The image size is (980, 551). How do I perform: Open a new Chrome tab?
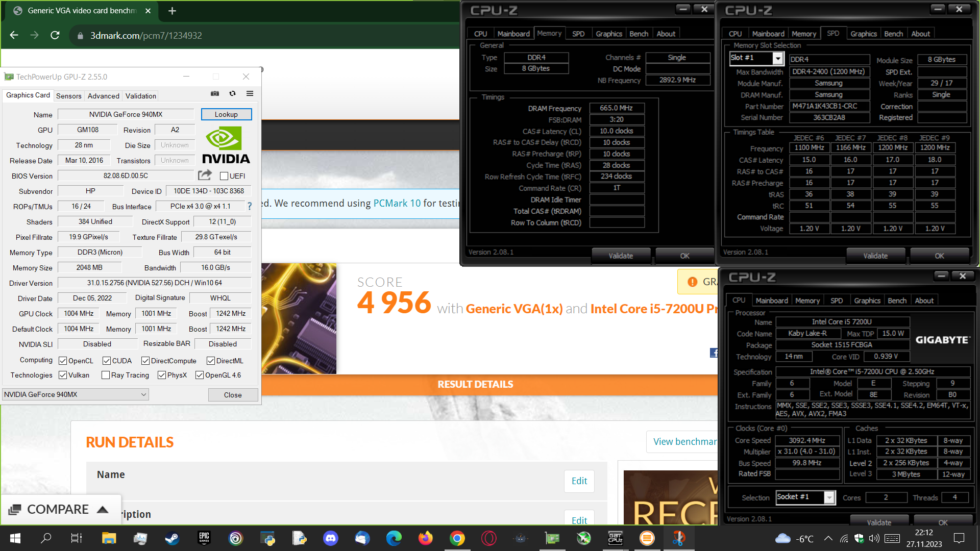click(x=172, y=11)
